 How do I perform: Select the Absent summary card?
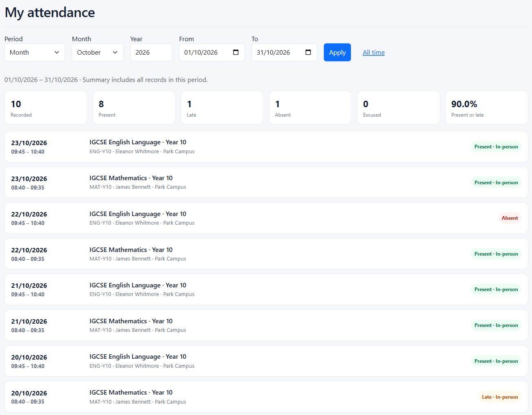click(x=310, y=108)
